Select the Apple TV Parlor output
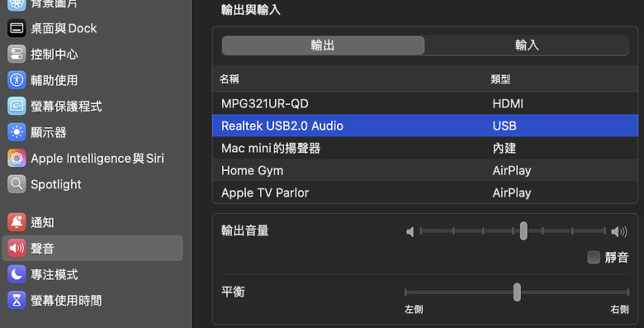 point(424,193)
